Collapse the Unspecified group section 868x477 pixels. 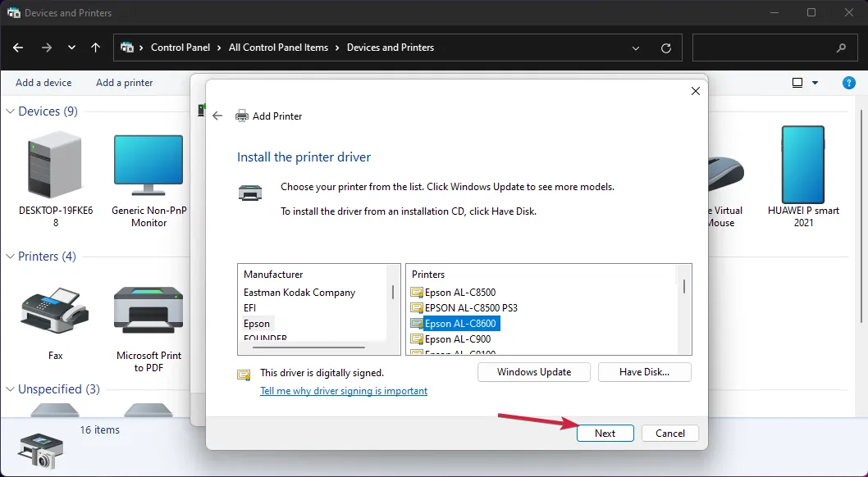point(11,389)
